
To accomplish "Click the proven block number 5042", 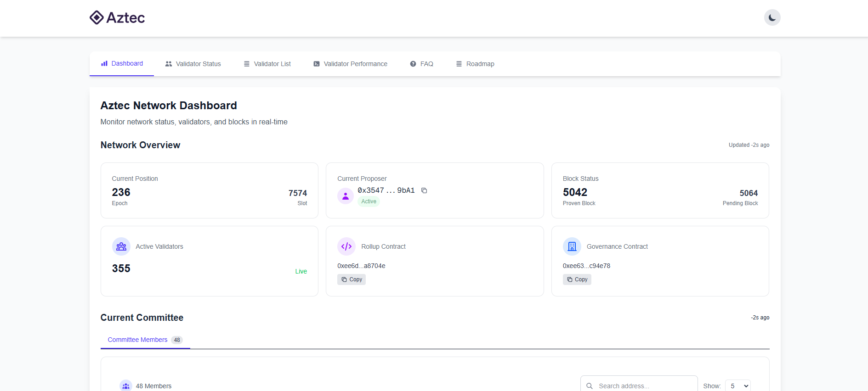I will click(575, 192).
